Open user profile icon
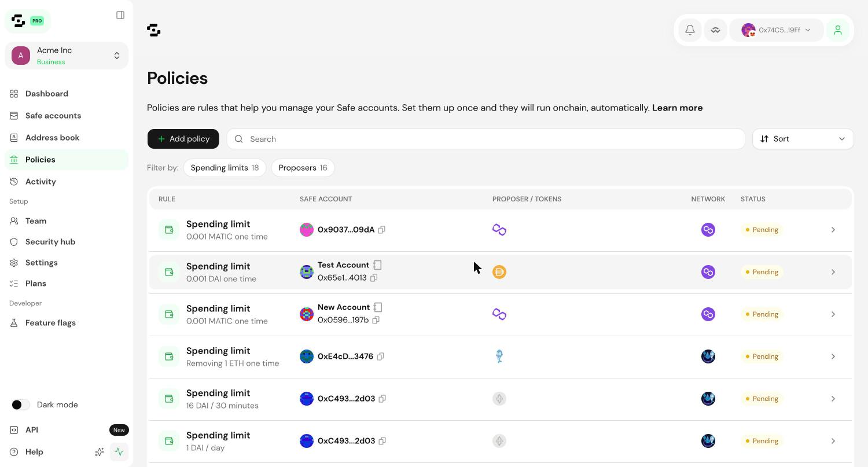The height and width of the screenshot is (467, 868). click(837, 30)
